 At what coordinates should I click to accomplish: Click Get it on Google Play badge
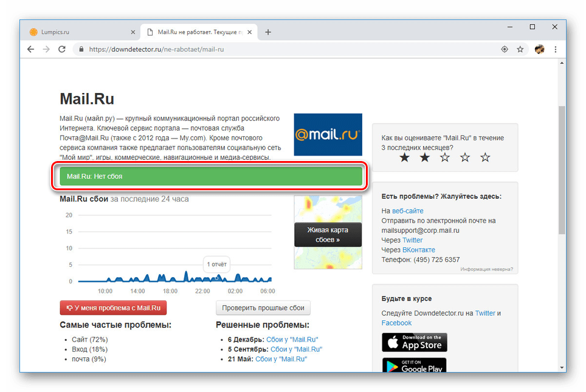tap(415, 365)
